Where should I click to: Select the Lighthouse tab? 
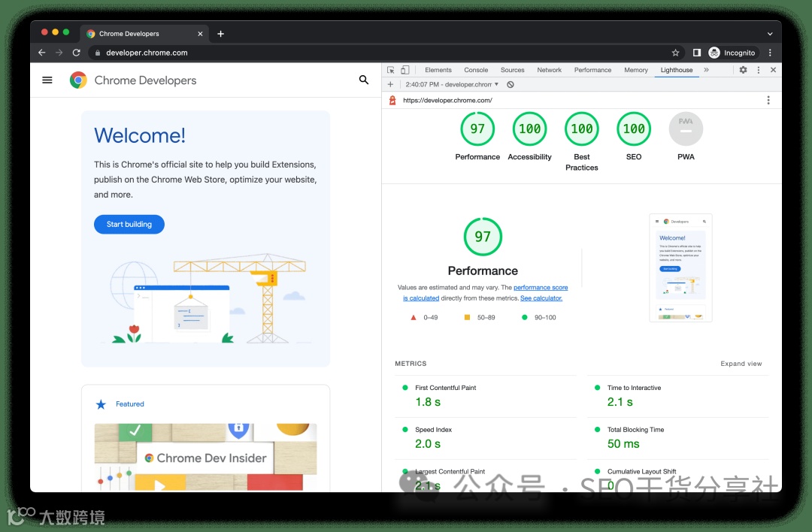[x=677, y=70]
